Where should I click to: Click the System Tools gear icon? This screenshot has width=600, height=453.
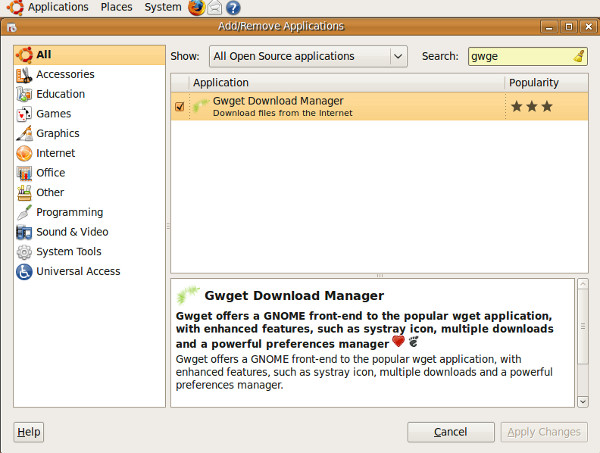24,252
